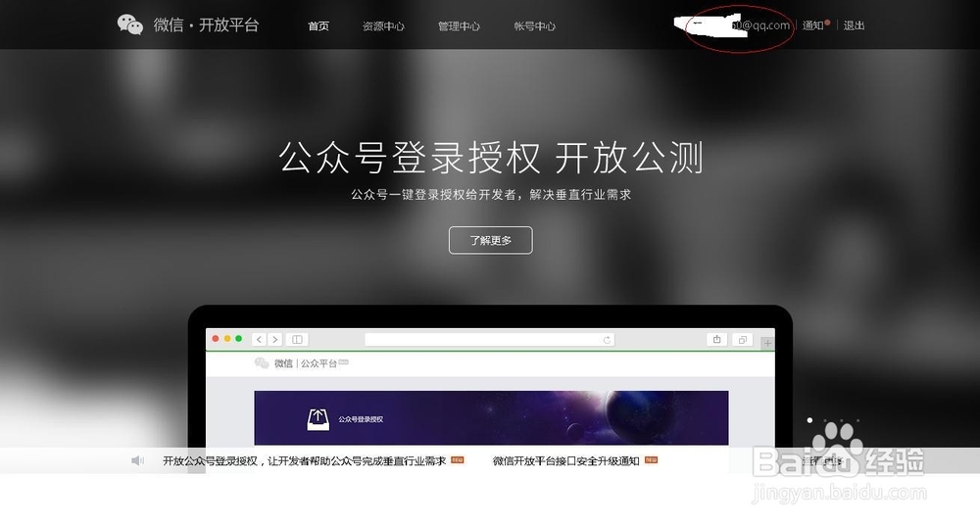Viewport: 980px width, 526px height.
Task: Click the mockup browser share icon
Action: pyautogui.click(x=717, y=339)
